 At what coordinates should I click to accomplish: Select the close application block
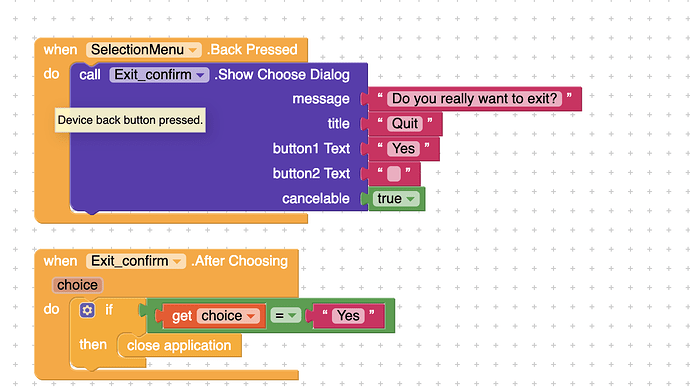pos(179,345)
